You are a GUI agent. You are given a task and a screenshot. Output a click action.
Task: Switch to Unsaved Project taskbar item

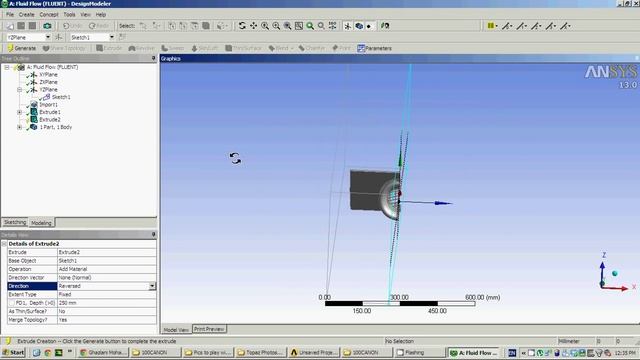pos(314,352)
